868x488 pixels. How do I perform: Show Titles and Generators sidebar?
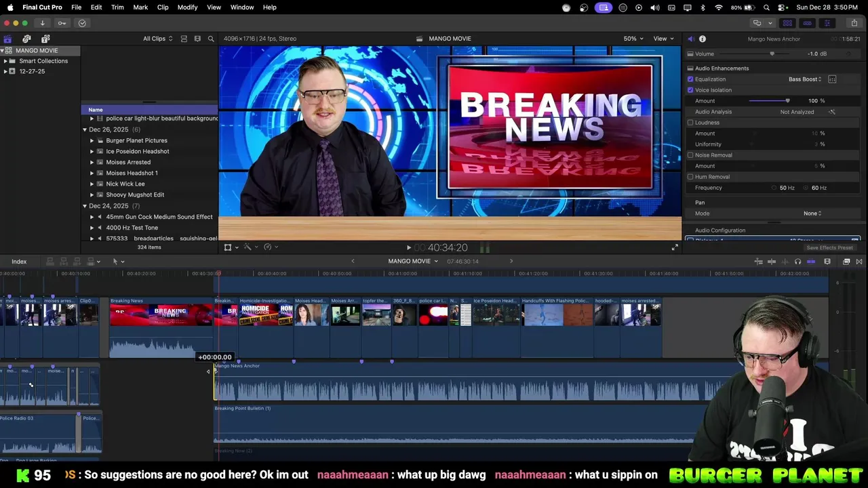[x=45, y=39]
